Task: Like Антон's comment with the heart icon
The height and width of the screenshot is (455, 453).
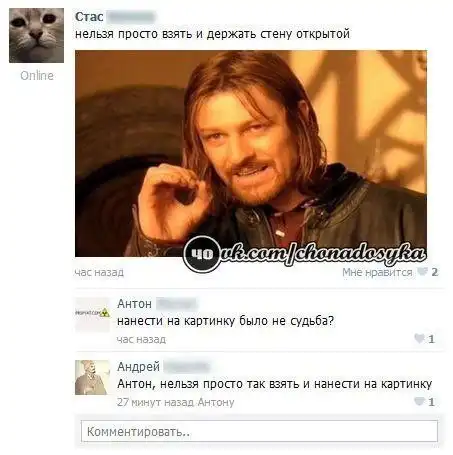Action: click(x=419, y=339)
